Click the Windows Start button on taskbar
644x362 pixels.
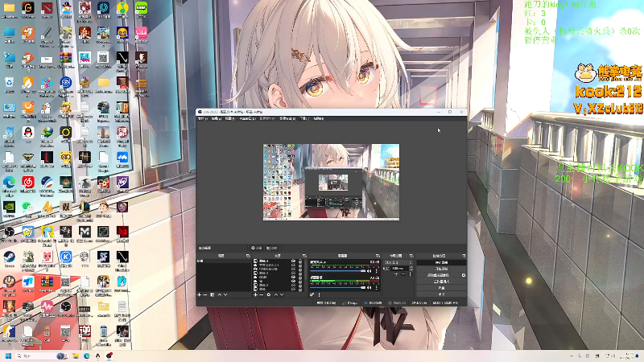point(8,356)
